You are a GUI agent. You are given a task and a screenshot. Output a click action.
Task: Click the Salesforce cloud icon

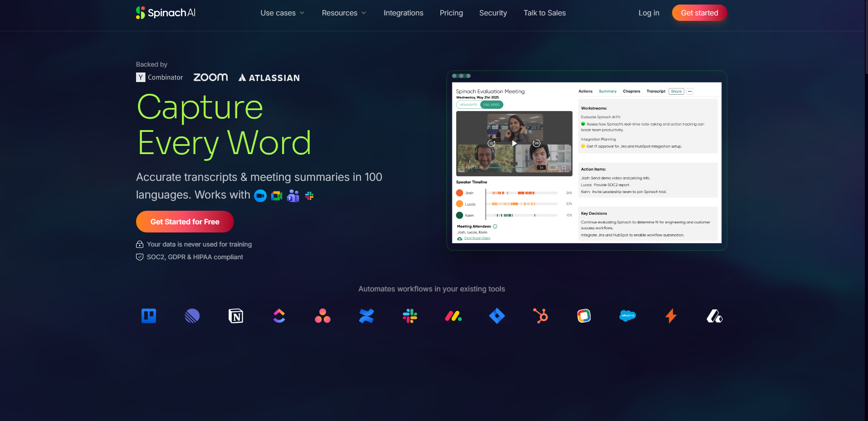point(628,316)
